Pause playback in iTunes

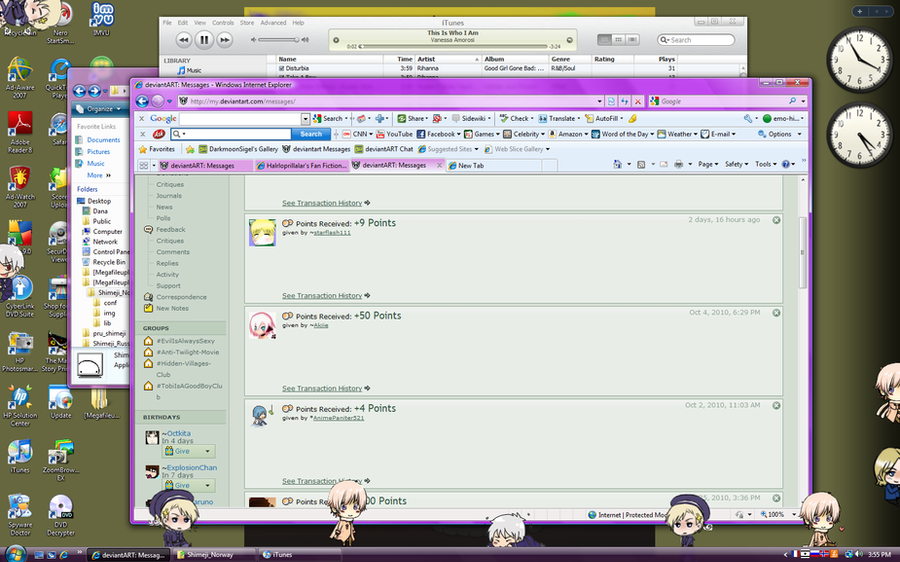tap(204, 40)
